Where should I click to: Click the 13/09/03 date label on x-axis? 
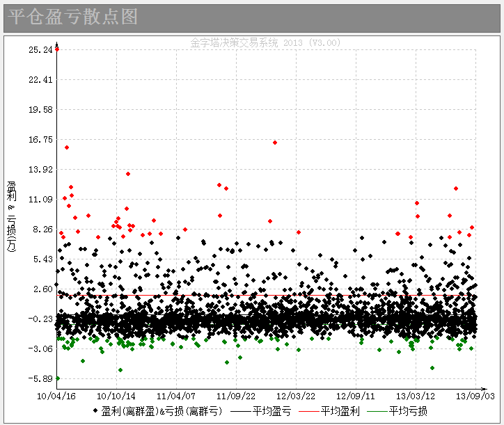point(475,394)
